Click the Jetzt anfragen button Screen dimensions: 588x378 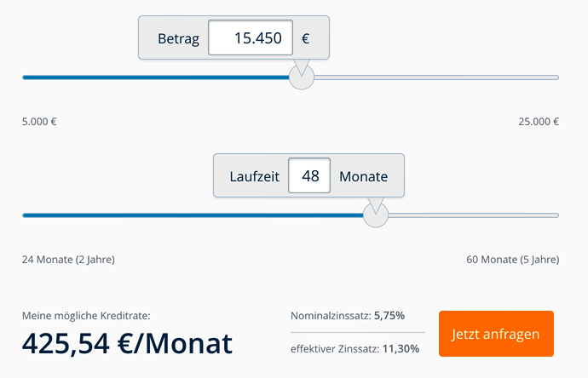[x=496, y=334]
